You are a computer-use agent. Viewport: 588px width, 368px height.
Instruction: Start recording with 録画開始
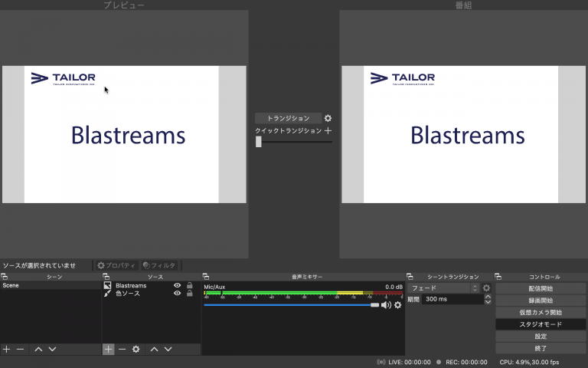pyautogui.click(x=541, y=301)
